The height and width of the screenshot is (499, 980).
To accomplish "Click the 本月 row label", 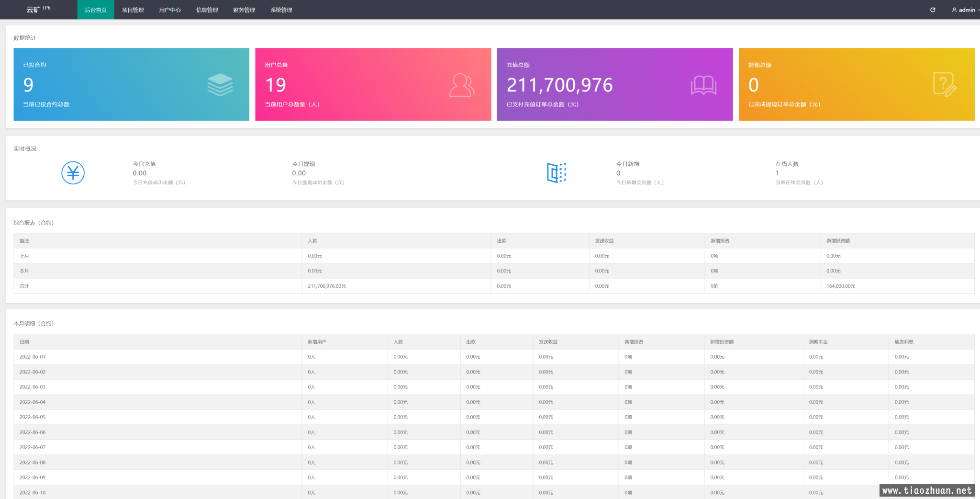I will 24,271.
